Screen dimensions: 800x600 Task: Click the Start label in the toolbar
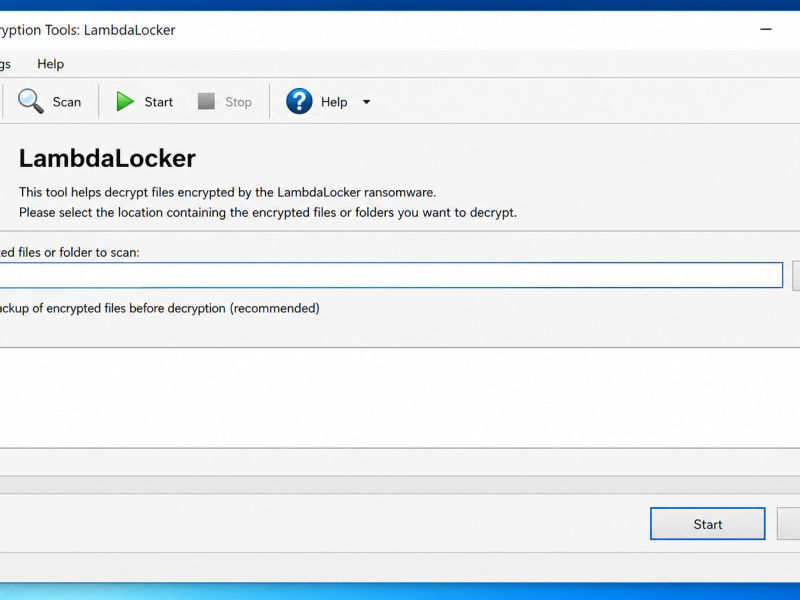coord(159,102)
